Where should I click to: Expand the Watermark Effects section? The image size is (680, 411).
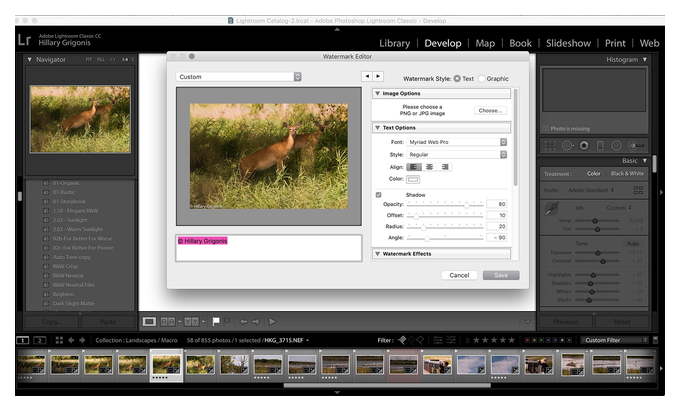[x=441, y=254]
